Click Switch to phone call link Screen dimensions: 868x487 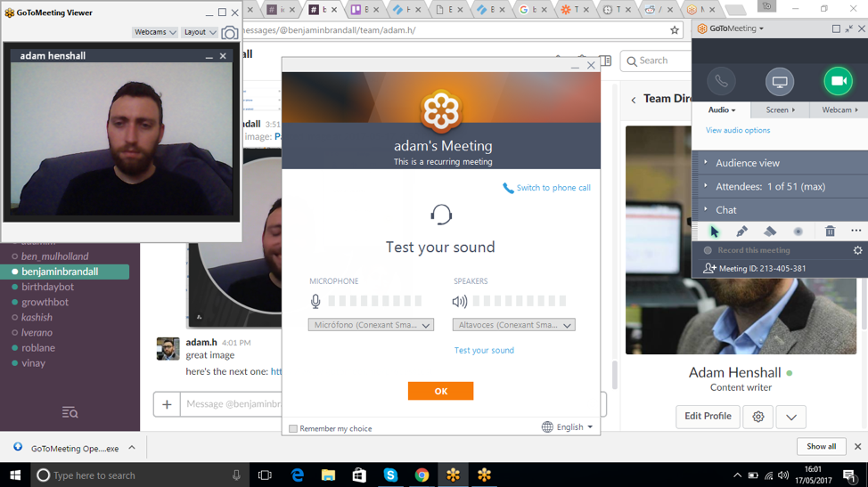pyautogui.click(x=553, y=188)
